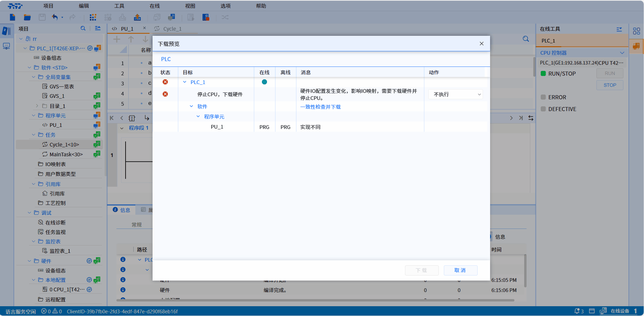Click the search icon in the 项目 panel
The width and height of the screenshot is (644, 316).
tap(83, 29)
